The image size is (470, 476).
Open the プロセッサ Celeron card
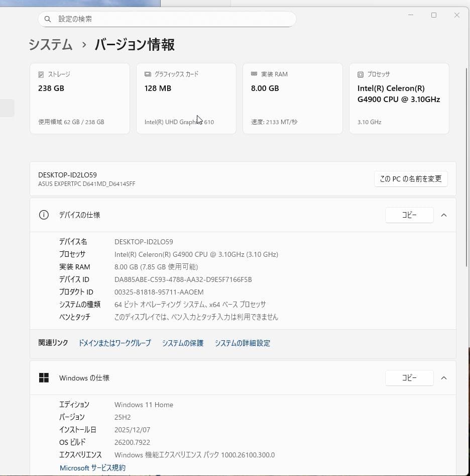[x=399, y=99]
